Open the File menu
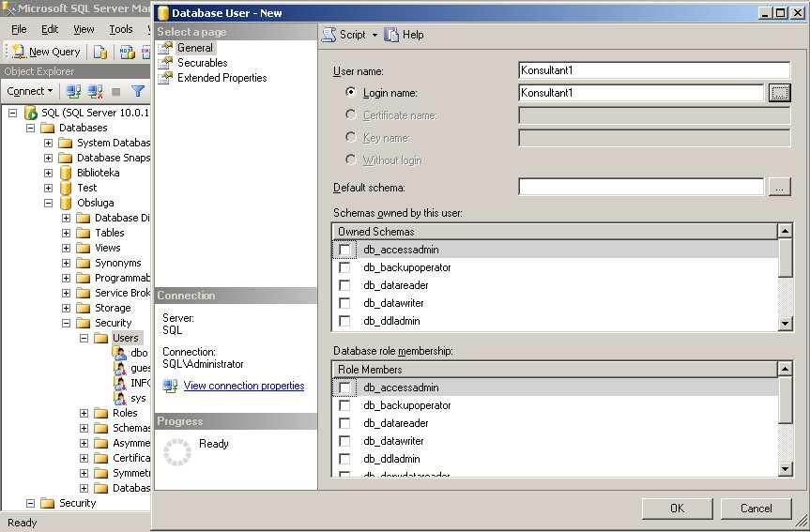This screenshot has width=810, height=532. (19, 29)
